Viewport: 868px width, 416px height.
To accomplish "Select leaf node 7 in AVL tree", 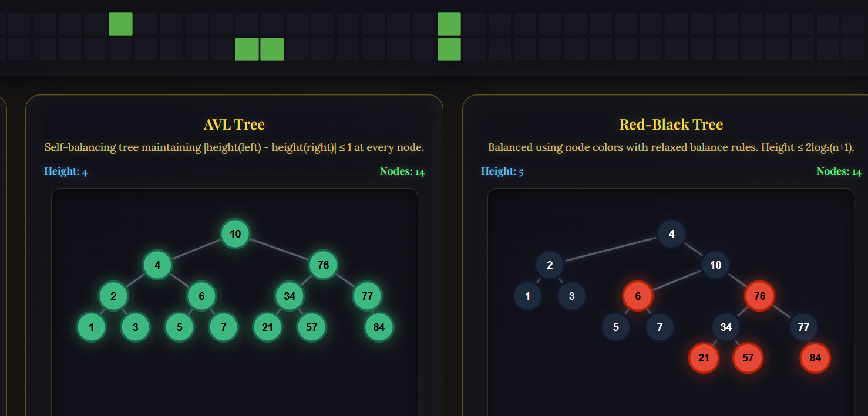I will tap(223, 327).
